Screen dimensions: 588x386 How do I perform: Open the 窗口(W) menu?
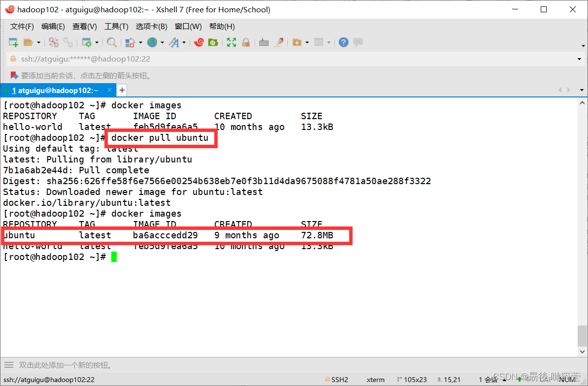188,27
